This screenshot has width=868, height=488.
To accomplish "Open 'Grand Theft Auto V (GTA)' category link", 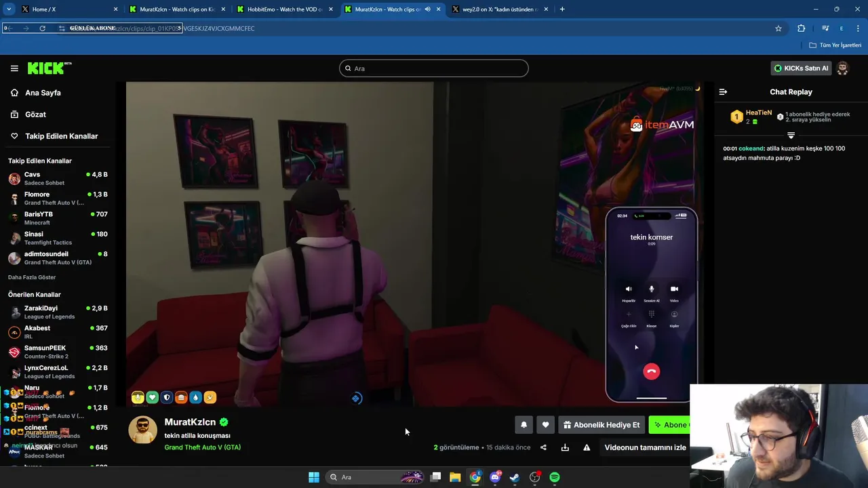I will click(202, 447).
